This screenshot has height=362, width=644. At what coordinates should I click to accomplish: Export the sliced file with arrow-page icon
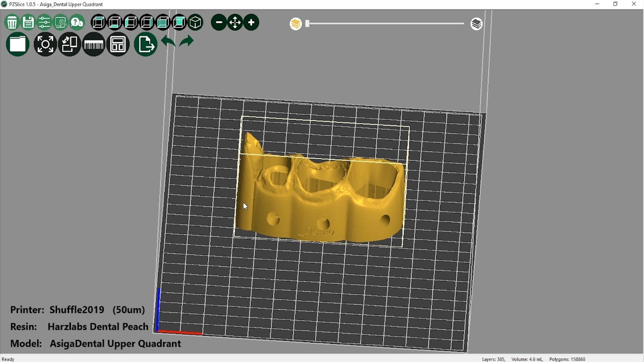pos(145,44)
